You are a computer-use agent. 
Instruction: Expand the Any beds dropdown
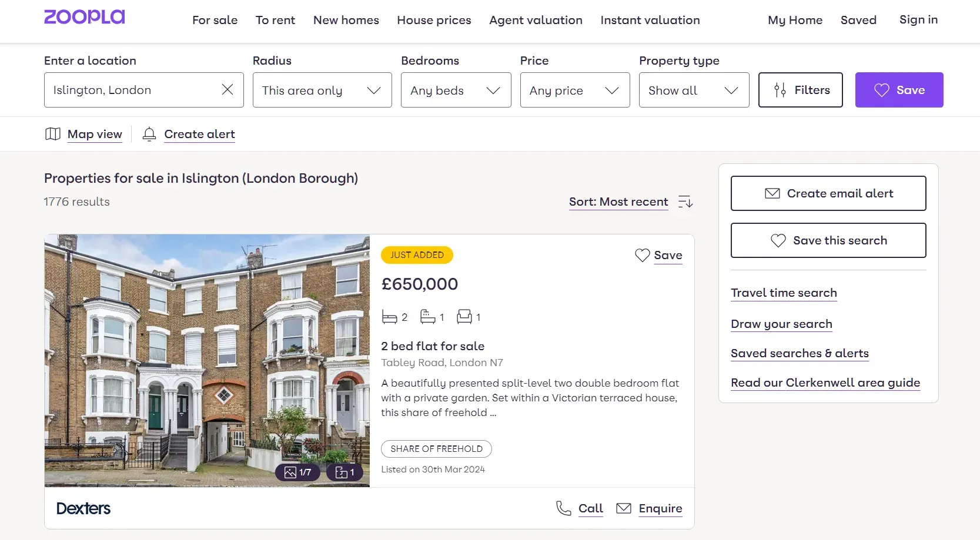[456, 90]
